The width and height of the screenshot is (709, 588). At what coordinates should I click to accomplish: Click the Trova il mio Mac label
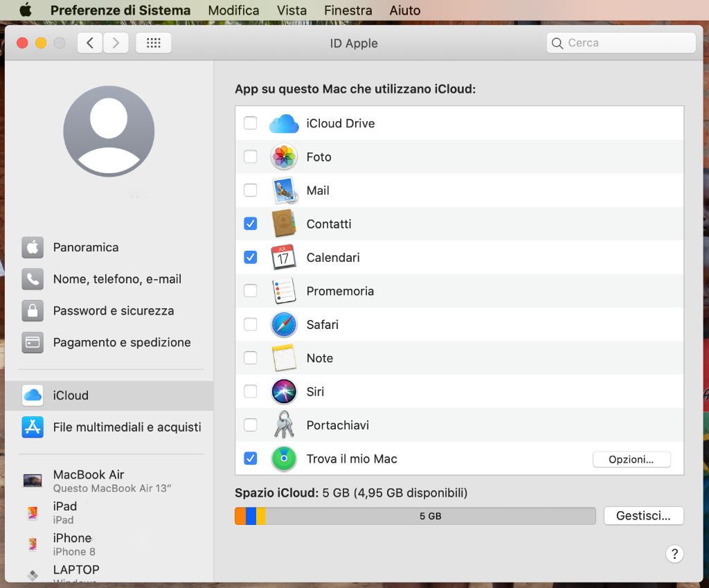point(352,458)
